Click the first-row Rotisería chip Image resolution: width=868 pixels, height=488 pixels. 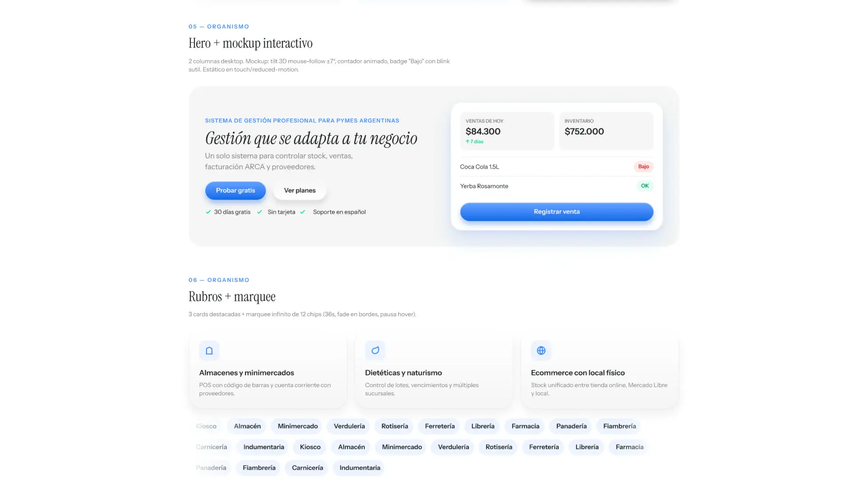tap(395, 426)
